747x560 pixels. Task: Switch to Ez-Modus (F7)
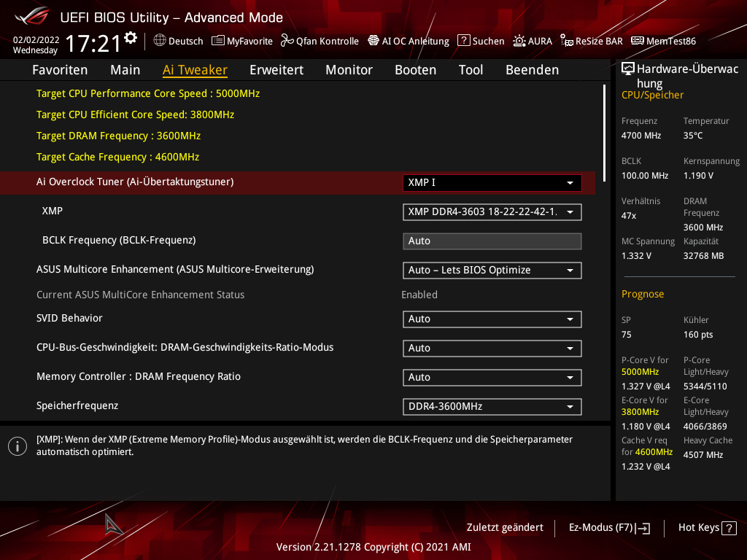[609, 528]
